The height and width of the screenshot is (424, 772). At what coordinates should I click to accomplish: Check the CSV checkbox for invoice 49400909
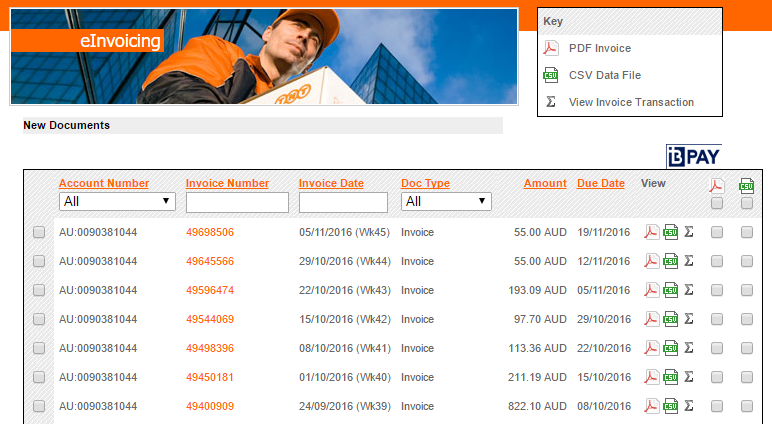[x=747, y=406]
